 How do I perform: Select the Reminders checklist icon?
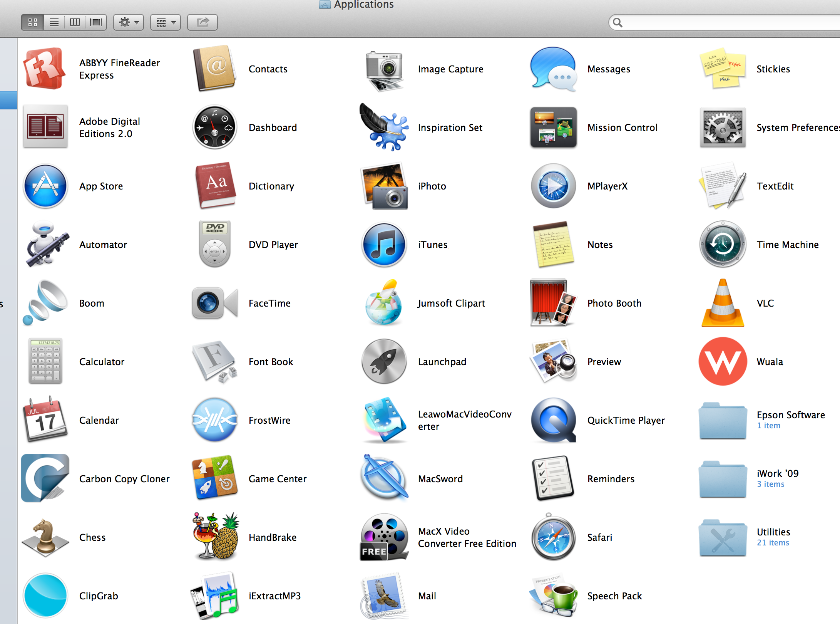point(554,478)
